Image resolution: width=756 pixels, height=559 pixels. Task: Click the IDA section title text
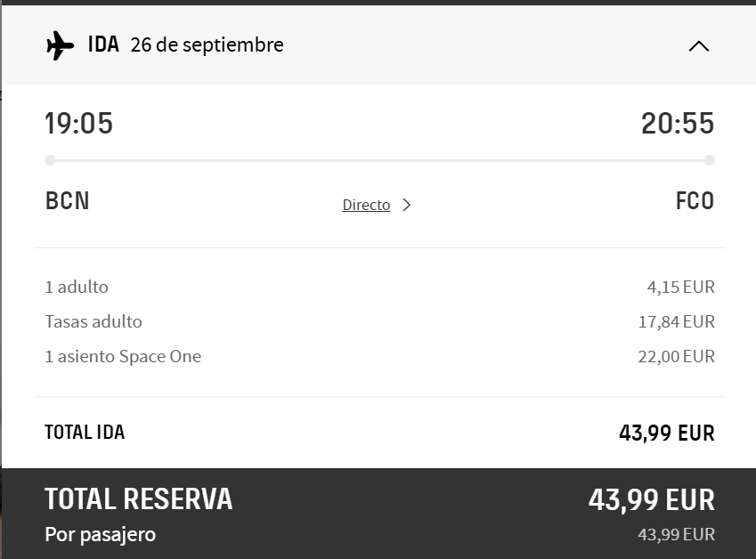[x=103, y=45]
